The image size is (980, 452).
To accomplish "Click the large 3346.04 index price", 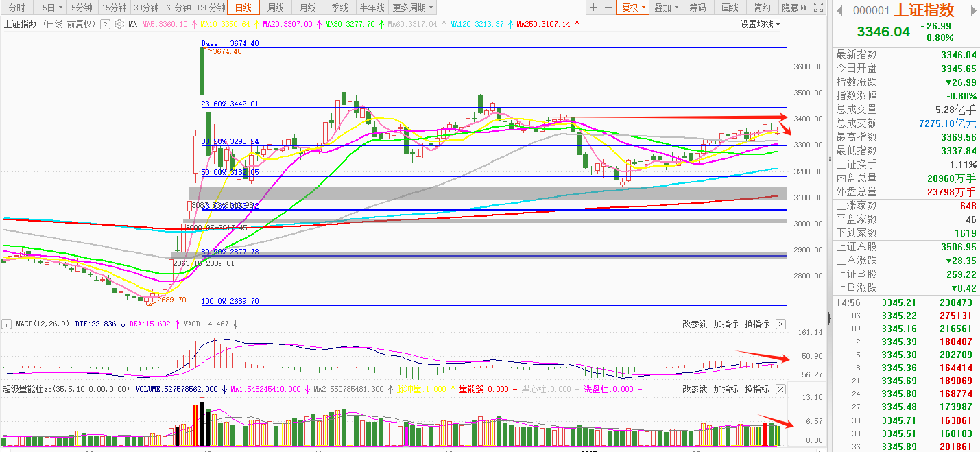I will 883,32.
